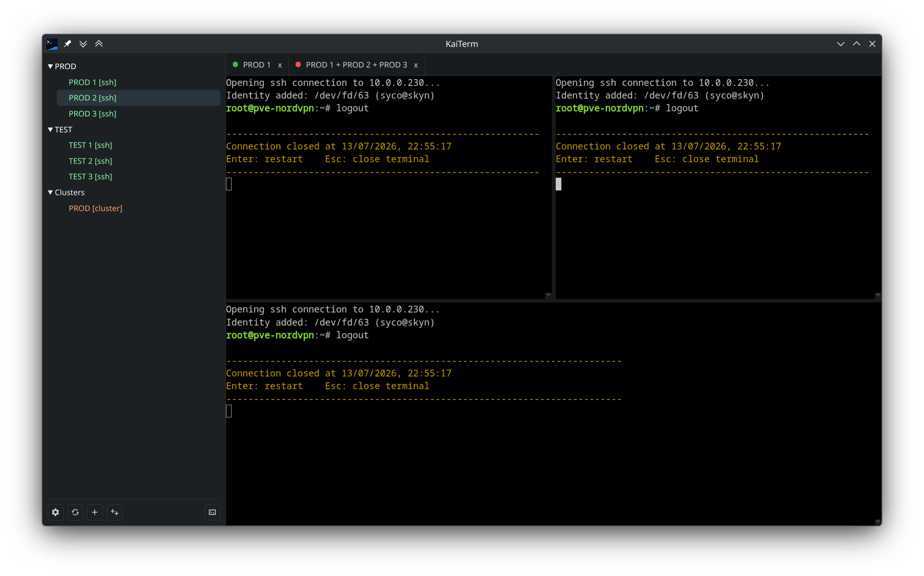Click the refresh sessions icon
The image size is (924, 576).
(x=75, y=512)
